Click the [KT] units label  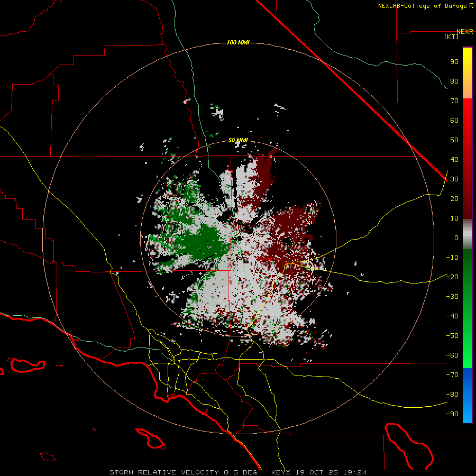[452, 36]
